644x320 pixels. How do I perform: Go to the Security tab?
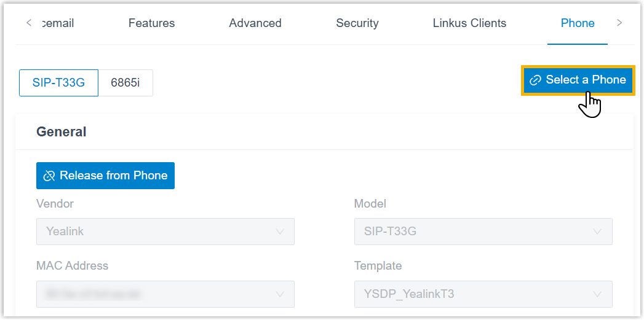click(357, 23)
